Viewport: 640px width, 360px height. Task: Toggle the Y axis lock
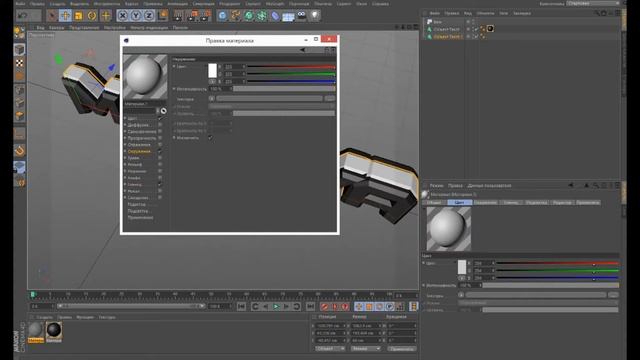(x=136, y=16)
